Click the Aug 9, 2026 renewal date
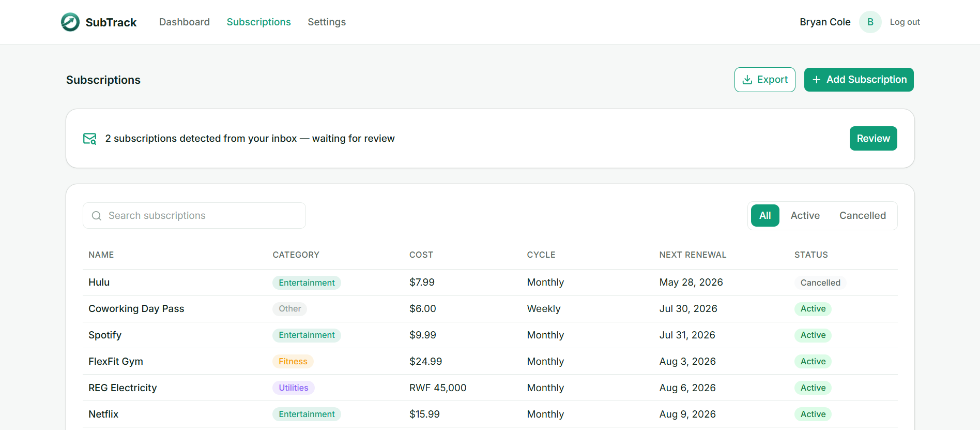This screenshot has width=980, height=430. [687, 414]
